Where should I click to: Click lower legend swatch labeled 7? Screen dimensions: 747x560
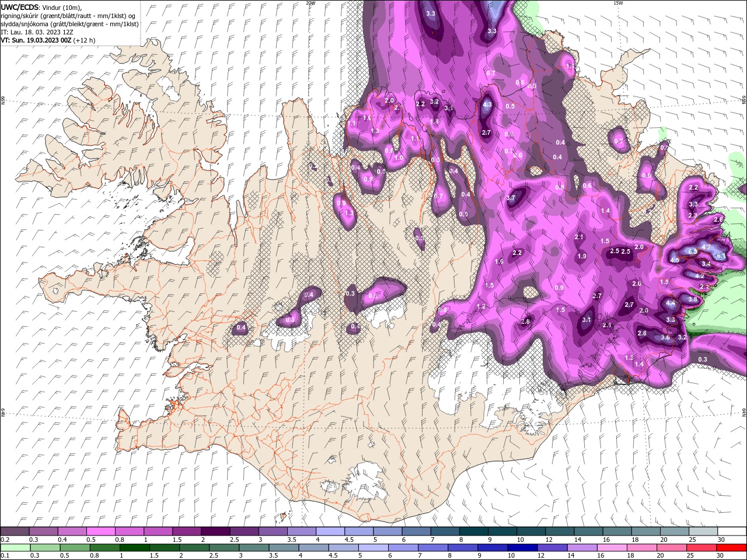[433, 547]
